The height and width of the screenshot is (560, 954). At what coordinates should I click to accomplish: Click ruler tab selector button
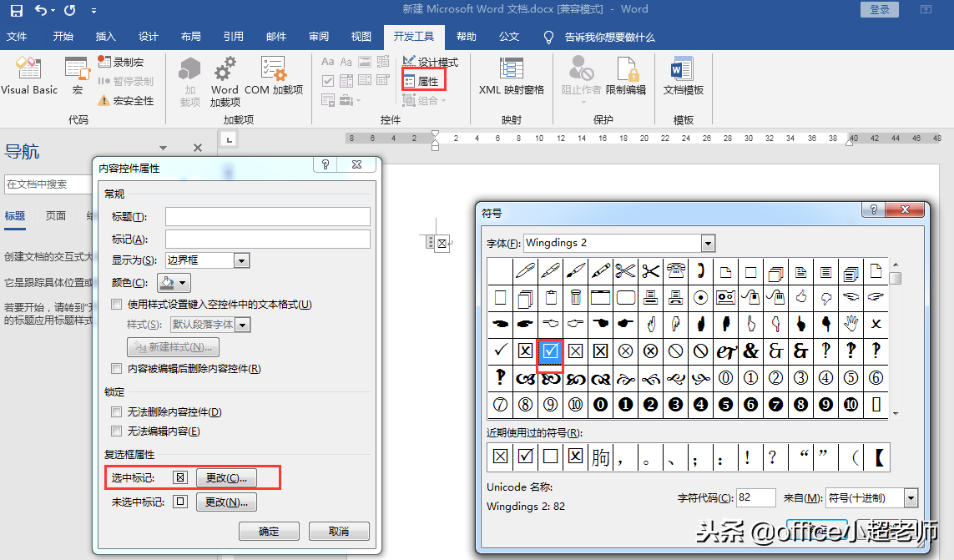pyautogui.click(x=229, y=140)
